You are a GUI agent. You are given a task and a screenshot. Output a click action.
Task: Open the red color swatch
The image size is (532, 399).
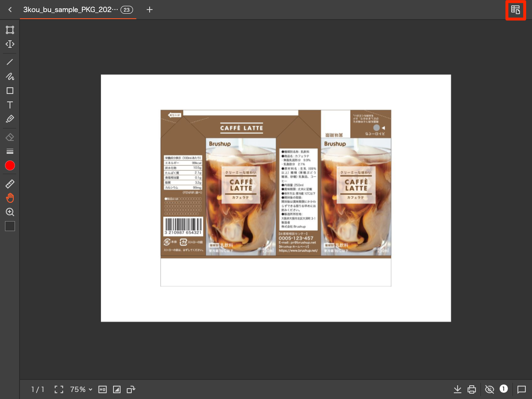click(x=10, y=166)
